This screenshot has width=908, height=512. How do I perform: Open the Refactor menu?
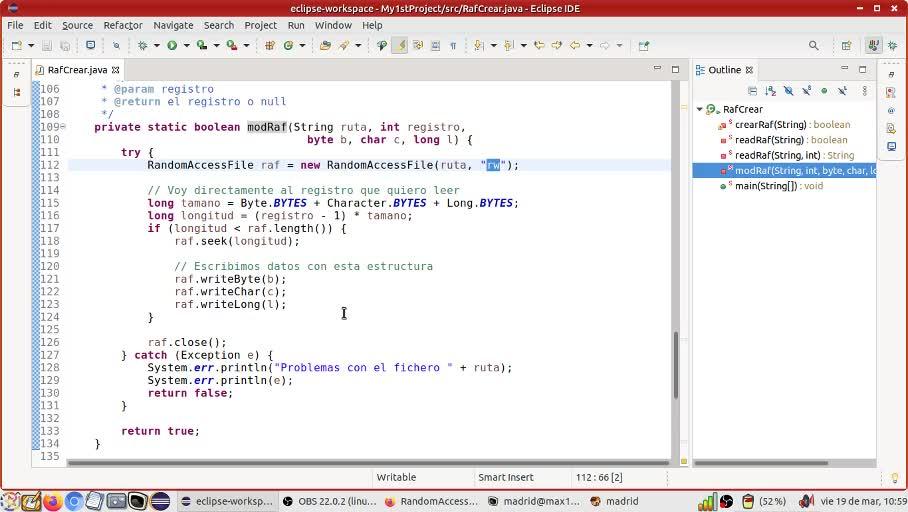click(122, 25)
